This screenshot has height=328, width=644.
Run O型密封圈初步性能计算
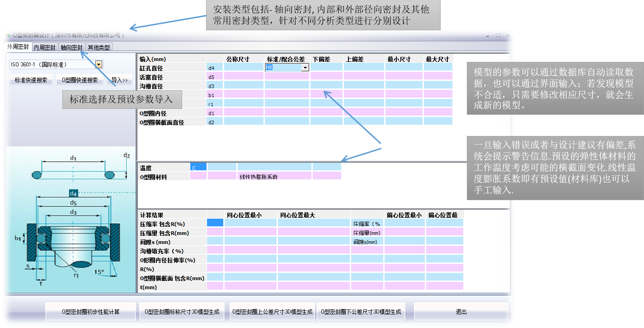(90, 312)
